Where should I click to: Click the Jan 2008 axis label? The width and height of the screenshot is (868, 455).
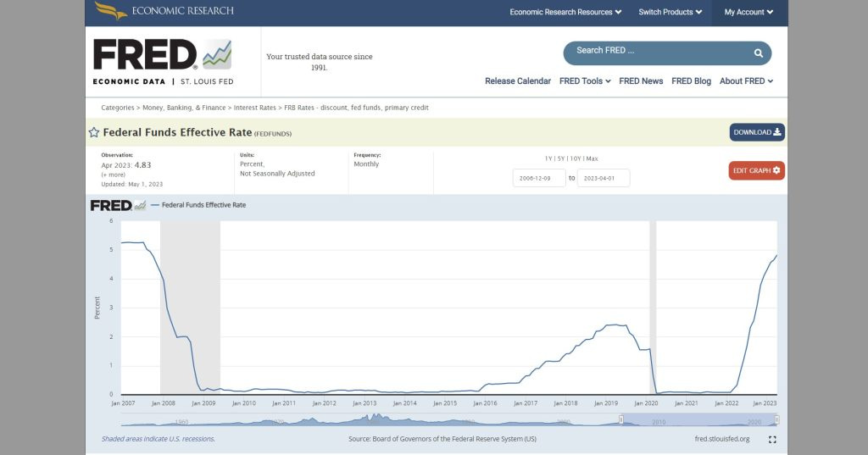pos(164,403)
